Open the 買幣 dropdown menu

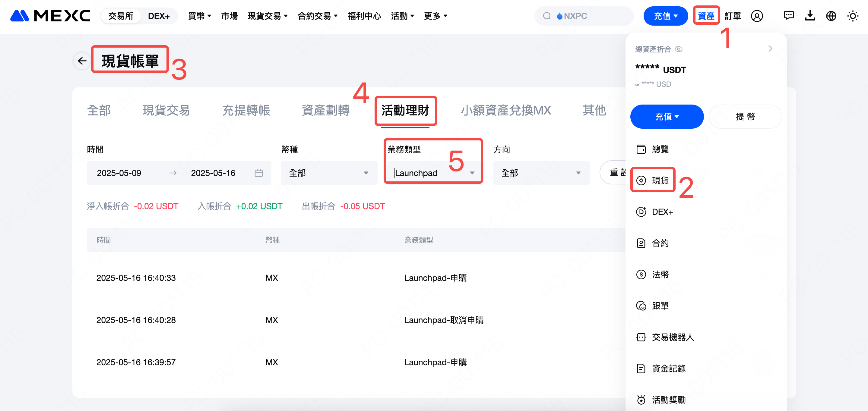tap(199, 16)
